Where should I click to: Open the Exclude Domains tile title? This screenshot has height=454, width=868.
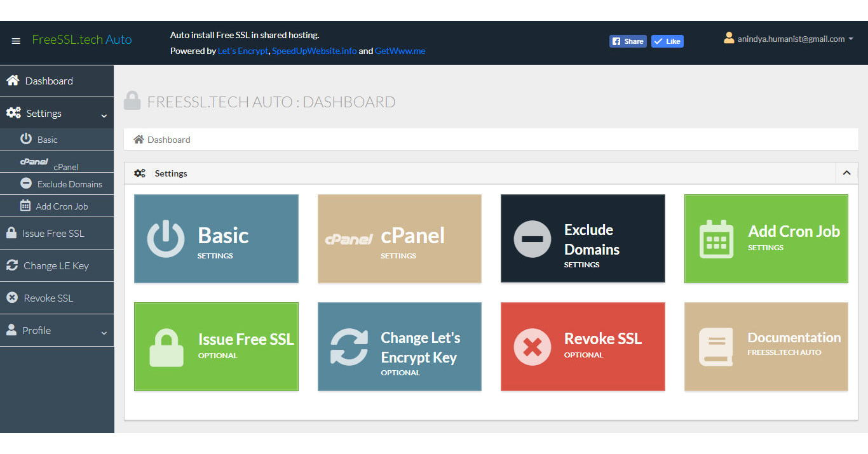pos(592,239)
